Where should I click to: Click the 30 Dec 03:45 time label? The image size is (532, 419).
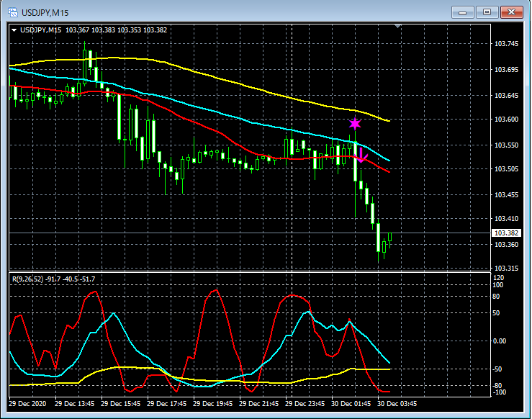397,404
